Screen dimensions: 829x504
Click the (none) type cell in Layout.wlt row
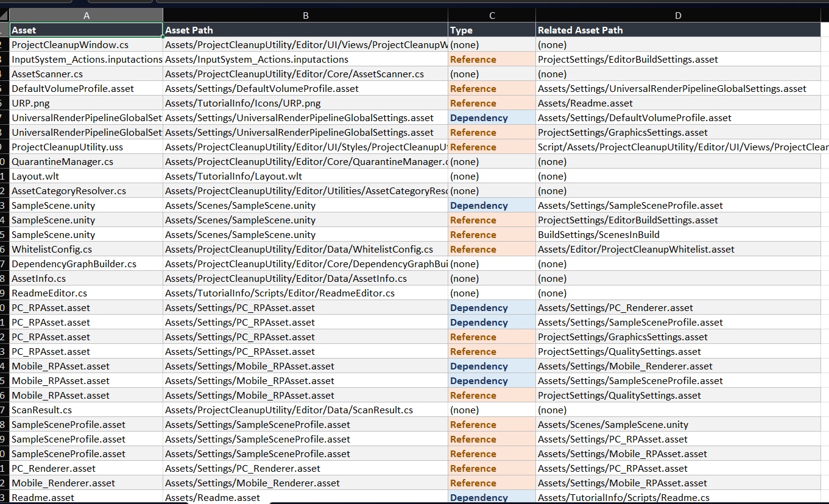pos(492,176)
